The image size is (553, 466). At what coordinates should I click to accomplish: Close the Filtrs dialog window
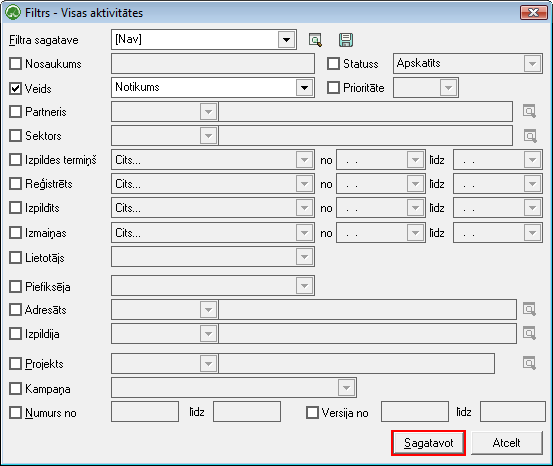534,13
